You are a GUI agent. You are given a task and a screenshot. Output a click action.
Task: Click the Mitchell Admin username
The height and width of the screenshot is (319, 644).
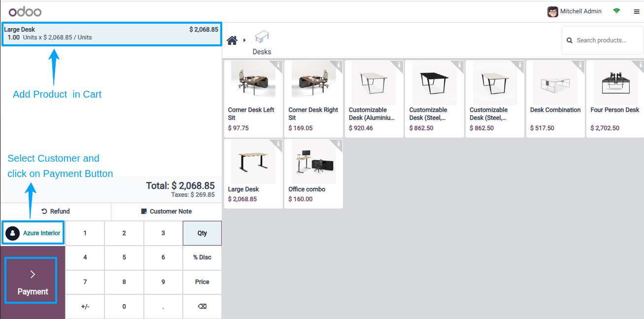[581, 11]
